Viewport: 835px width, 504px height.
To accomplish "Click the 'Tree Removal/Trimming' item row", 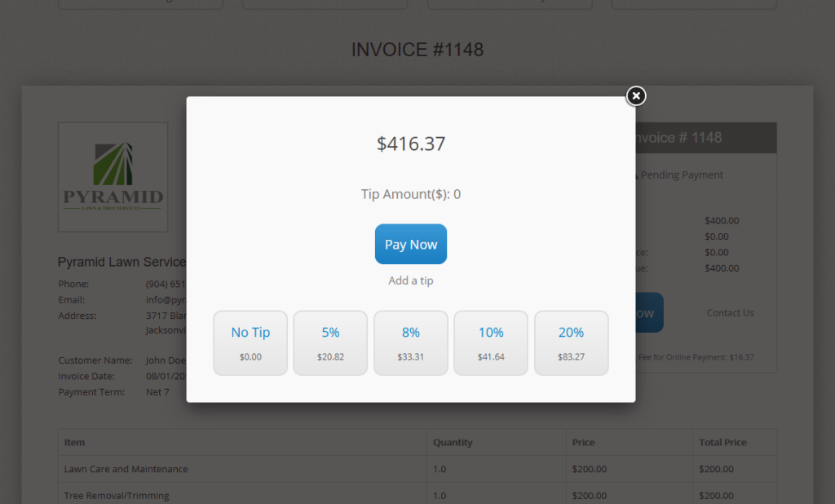I will coord(417,494).
